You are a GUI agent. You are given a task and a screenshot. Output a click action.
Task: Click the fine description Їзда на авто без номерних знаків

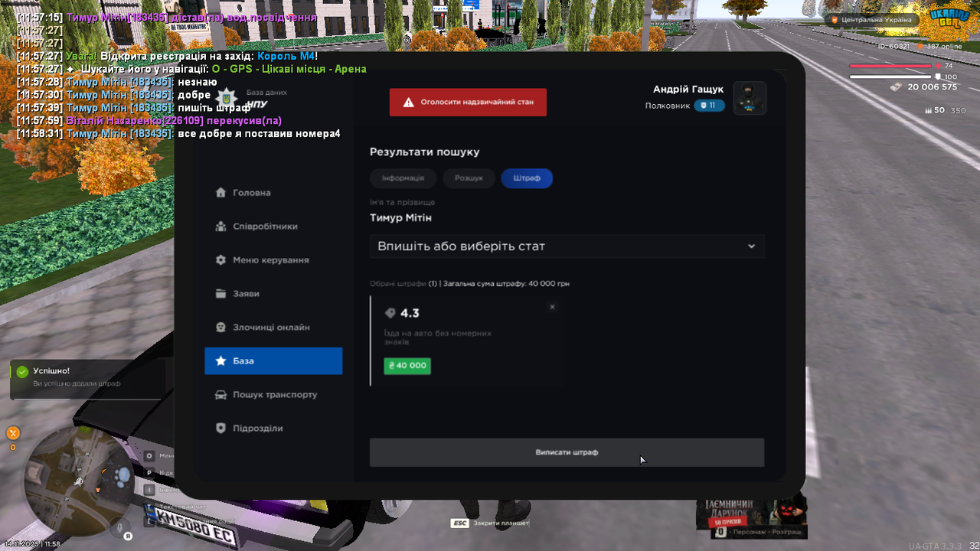tap(437, 337)
